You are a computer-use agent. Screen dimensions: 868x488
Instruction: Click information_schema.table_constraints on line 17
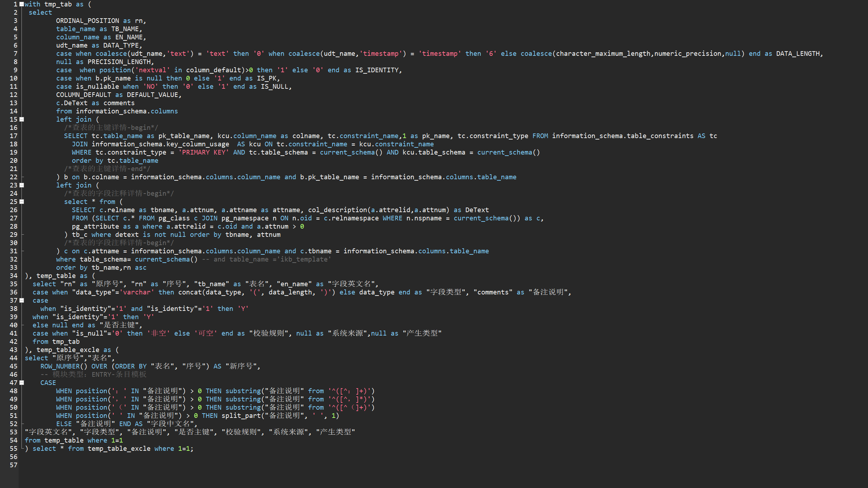point(623,136)
